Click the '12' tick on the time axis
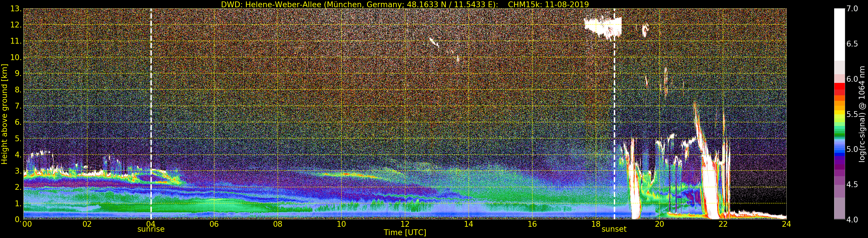 coord(405,224)
